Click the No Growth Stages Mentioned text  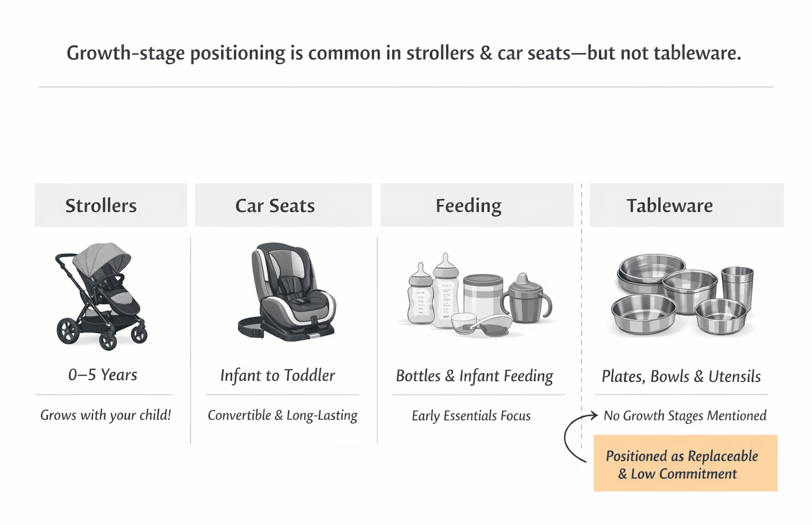(x=684, y=416)
